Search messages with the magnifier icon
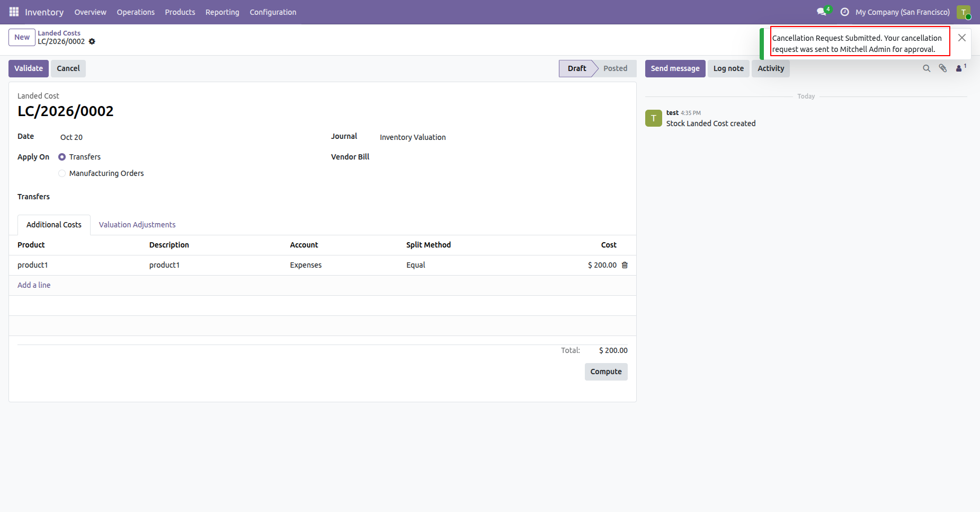980x512 pixels. (x=926, y=68)
